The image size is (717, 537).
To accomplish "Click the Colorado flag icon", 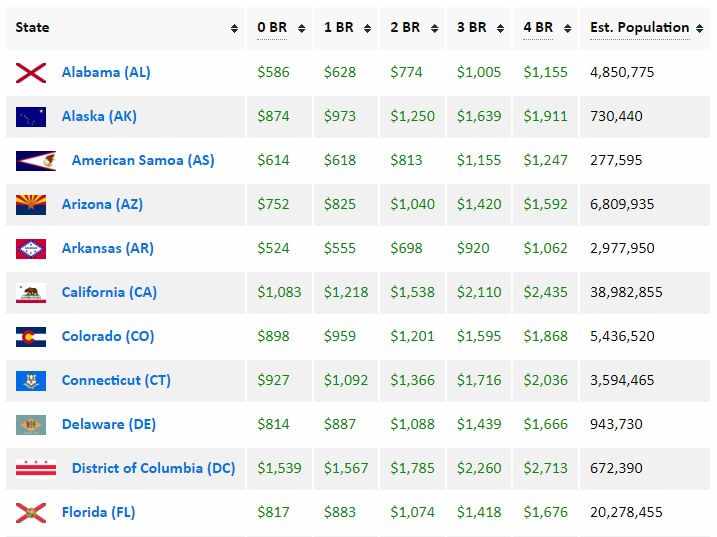I will (x=31, y=336).
